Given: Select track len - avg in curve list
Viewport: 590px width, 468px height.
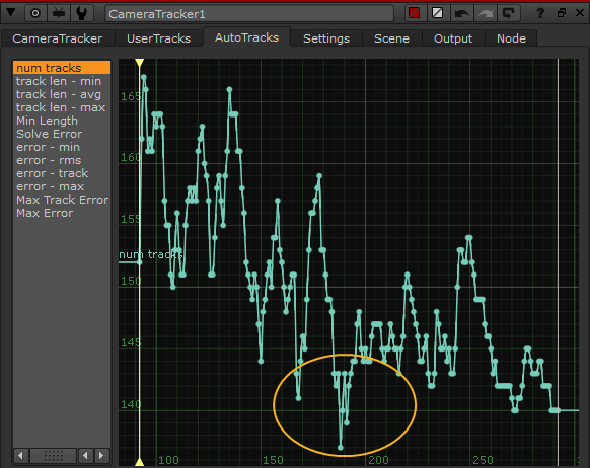Looking at the screenshot, I should [58, 94].
